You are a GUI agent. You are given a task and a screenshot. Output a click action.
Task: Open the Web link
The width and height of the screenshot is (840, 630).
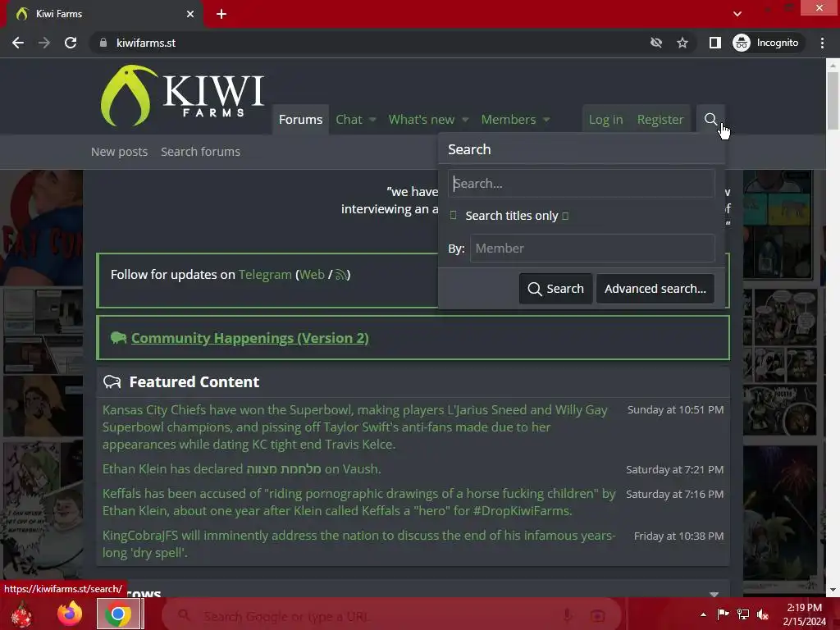[x=312, y=275]
